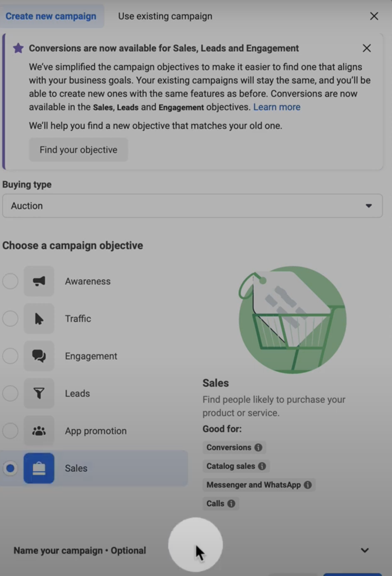The width and height of the screenshot is (392, 576).
Task: Select the Engagement radio button
Action: pos(10,356)
